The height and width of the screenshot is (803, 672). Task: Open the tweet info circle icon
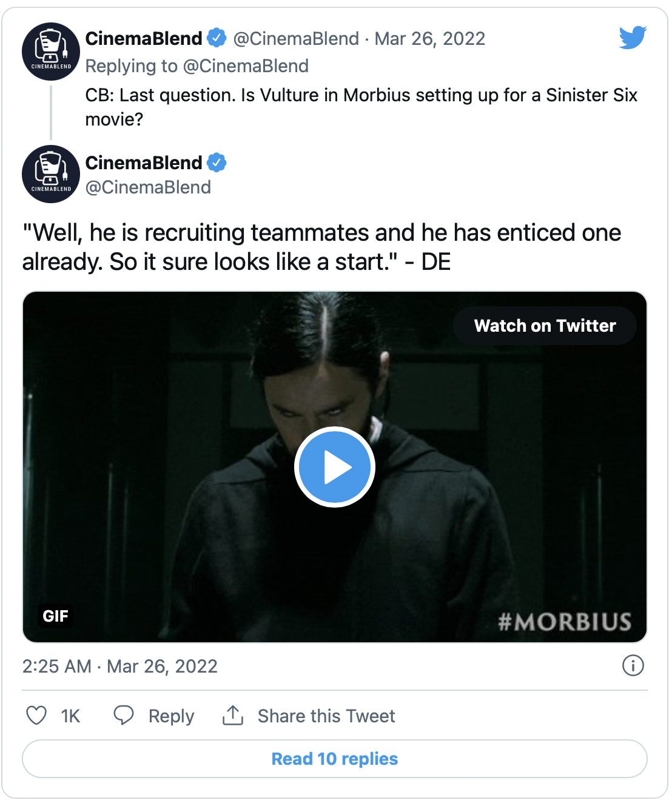click(633, 666)
